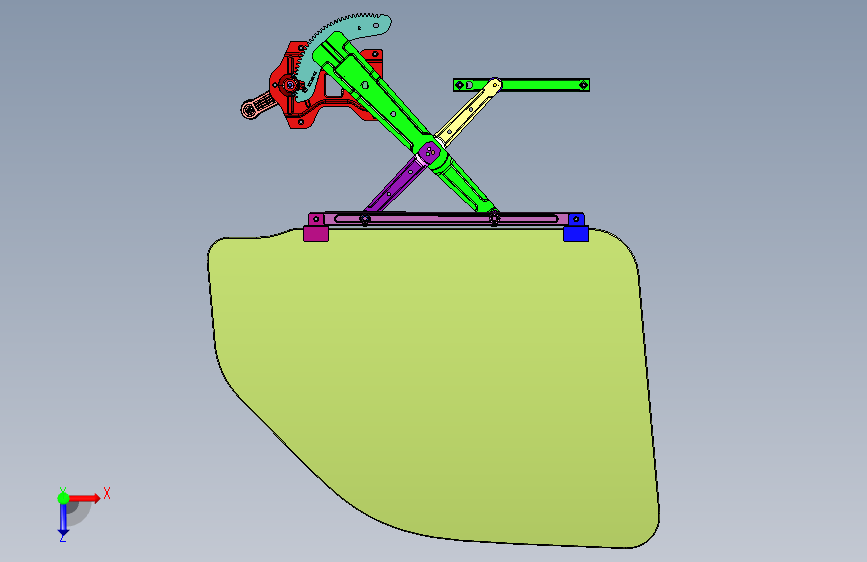
Task: Select the left roller in lower channel
Action: click(365, 220)
